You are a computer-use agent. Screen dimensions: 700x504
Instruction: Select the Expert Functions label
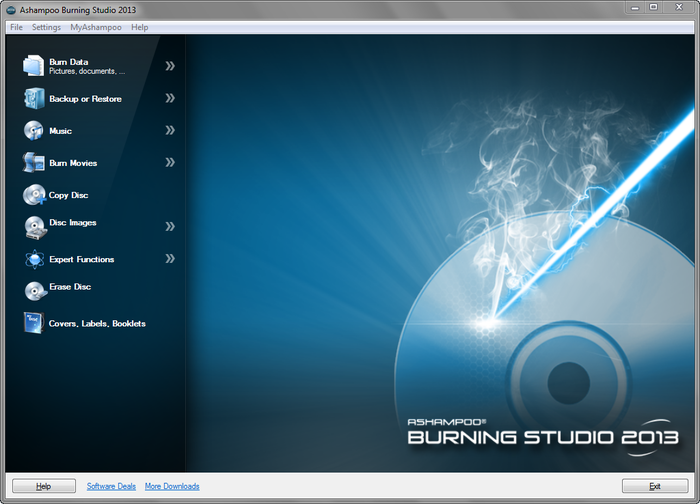[82, 260]
